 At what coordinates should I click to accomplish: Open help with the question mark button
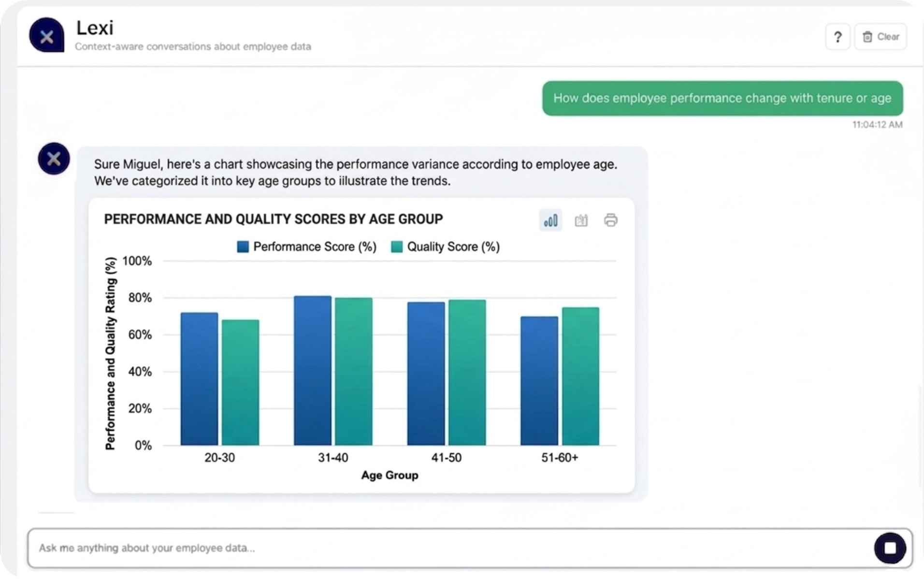(x=837, y=37)
